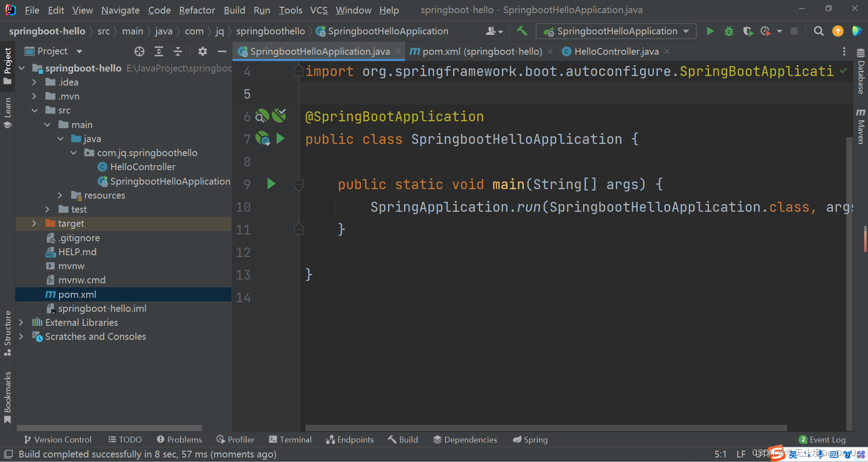Open the user account icon
This screenshot has height=462, width=868.
pyautogui.click(x=494, y=31)
